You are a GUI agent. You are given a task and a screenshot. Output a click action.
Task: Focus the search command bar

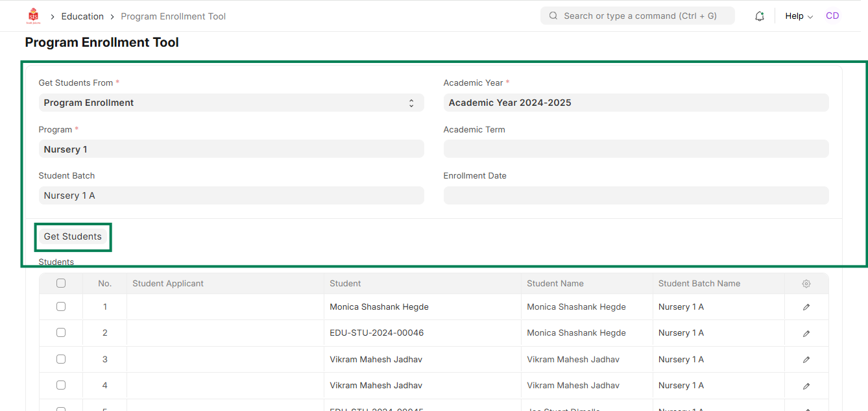(x=638, y=16)
